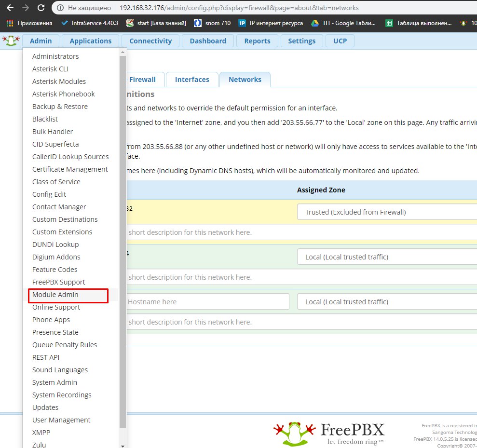Open Config Edit
477x448 pixels.
[x=49, y=194]
